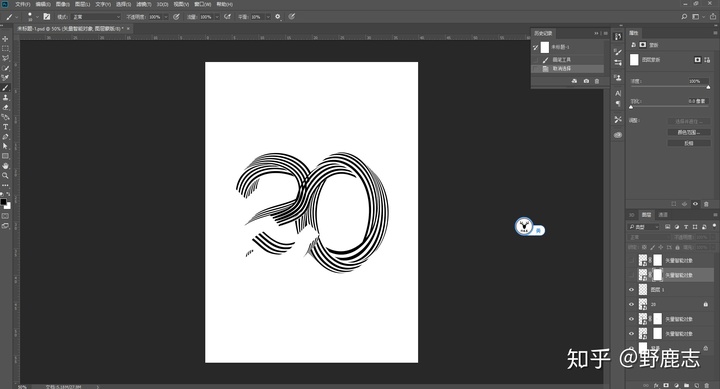
Task: Click the delete mask trash icon in Properties panel
Action: pos(706,204)
